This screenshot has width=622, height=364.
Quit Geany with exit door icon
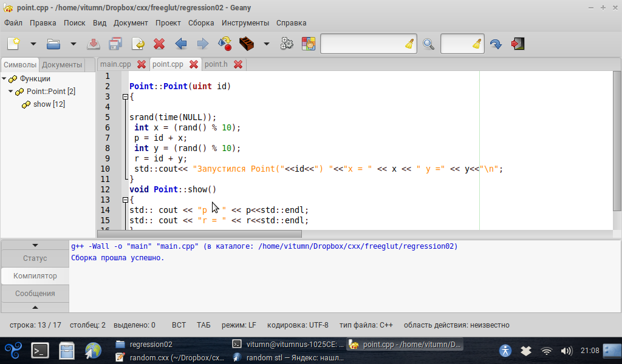click(518, 44)
